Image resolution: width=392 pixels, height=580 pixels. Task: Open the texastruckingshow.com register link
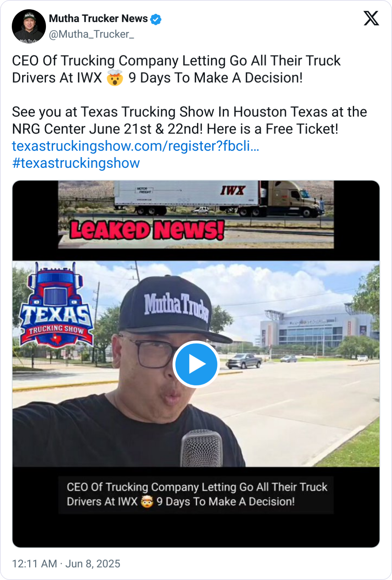pos(135,146)
